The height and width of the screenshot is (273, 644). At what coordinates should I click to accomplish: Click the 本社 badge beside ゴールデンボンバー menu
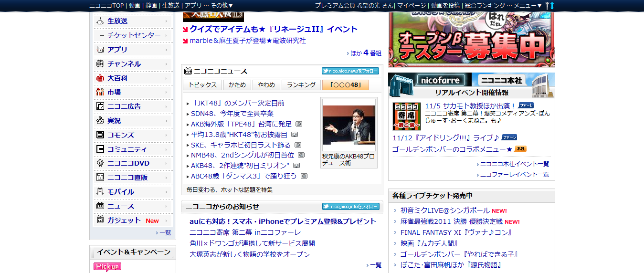[520, 149]
